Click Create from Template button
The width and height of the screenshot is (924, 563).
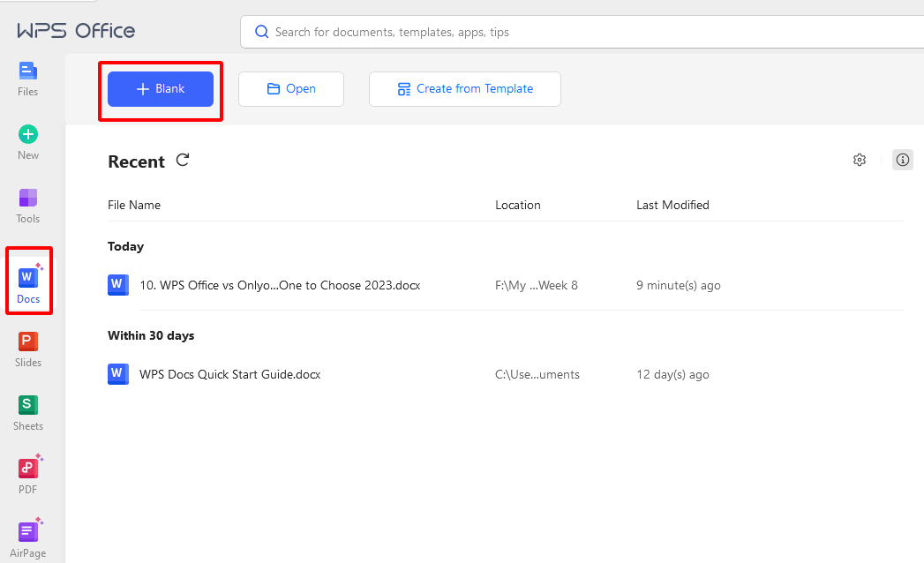click(465, 89)
